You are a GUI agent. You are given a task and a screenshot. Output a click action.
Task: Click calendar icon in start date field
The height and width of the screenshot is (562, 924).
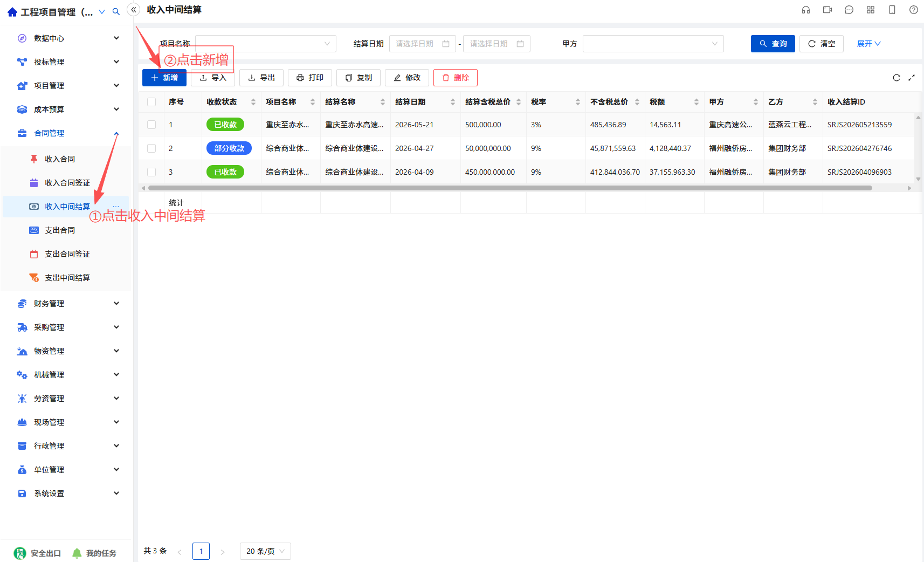coord(446,44)
